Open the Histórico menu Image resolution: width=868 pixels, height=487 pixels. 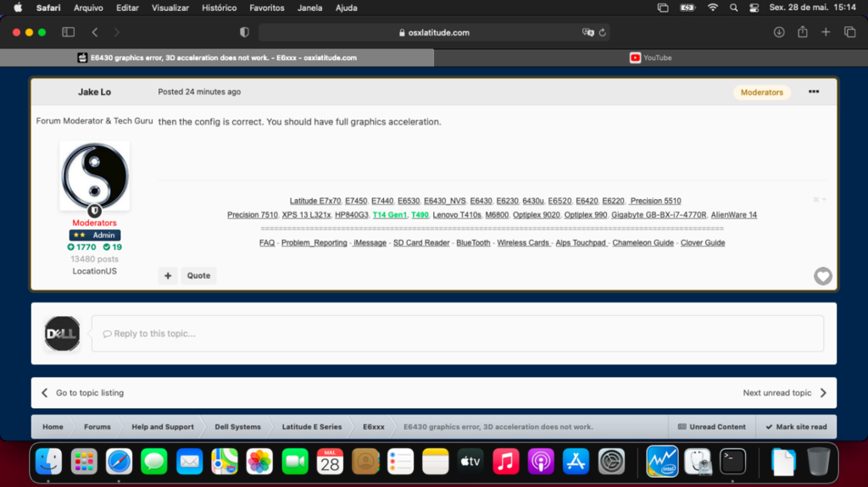point(219,8)
